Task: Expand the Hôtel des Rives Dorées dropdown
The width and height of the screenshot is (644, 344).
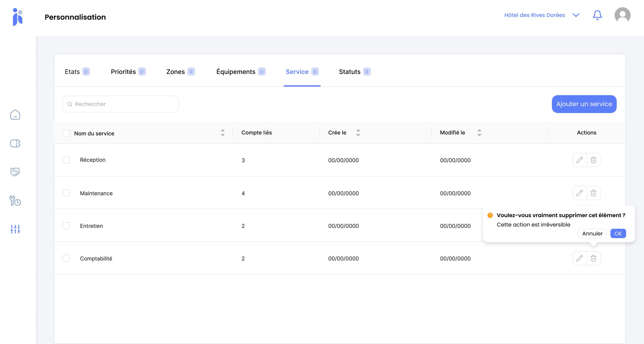Action: 576,15
